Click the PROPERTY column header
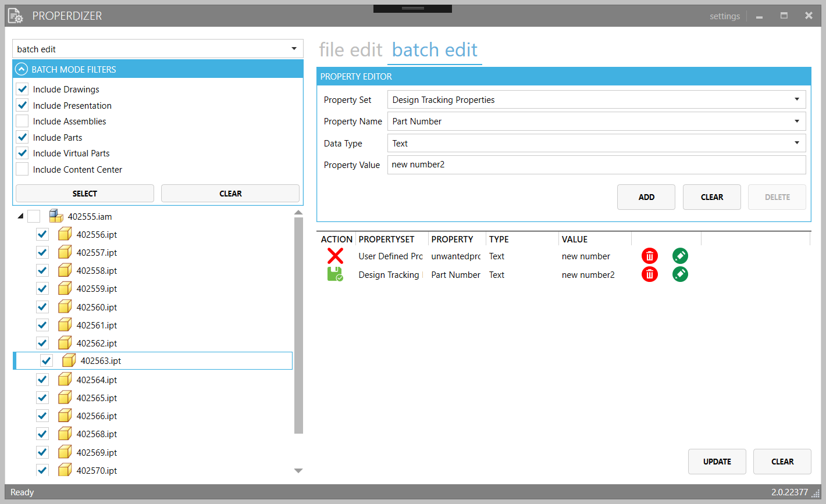Screen dimensions: 826x504 click(452, 240)
